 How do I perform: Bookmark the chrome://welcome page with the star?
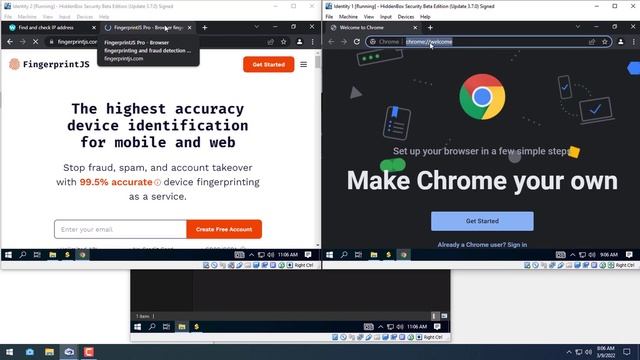pos(605,42)
